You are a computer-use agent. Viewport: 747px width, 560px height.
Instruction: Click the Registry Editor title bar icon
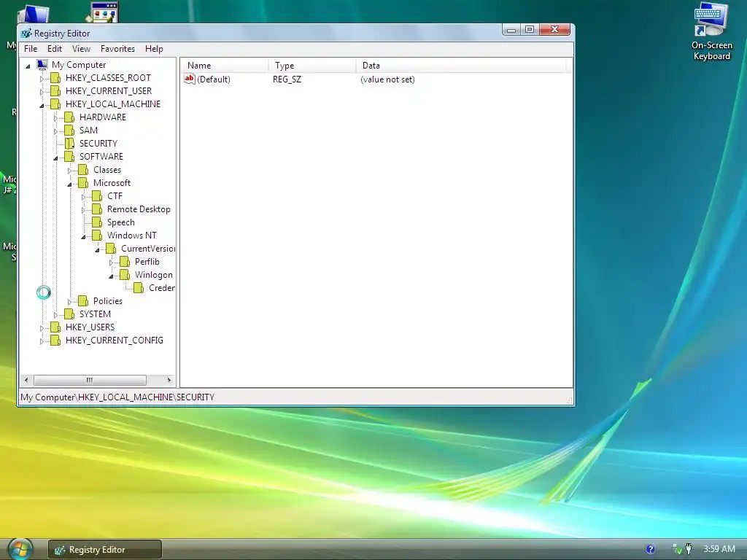26,34
